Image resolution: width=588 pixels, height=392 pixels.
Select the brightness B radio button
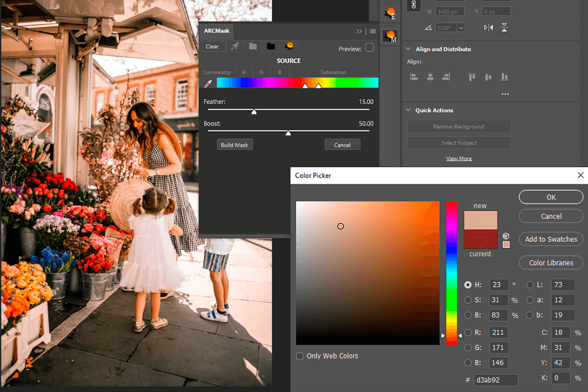[467, 315]
